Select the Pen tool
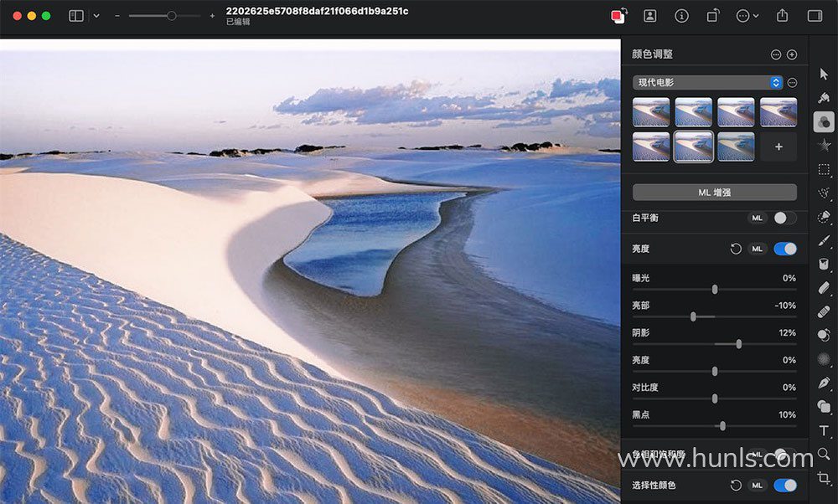This screenshot has height=504, width=838. (824, 383)
